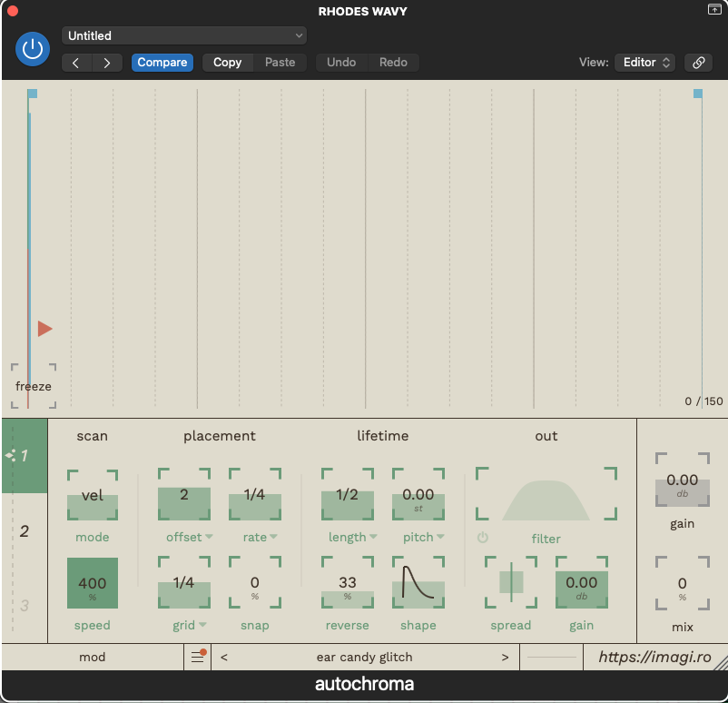
Task: Click the link chain icon
Action: (698, 63)
